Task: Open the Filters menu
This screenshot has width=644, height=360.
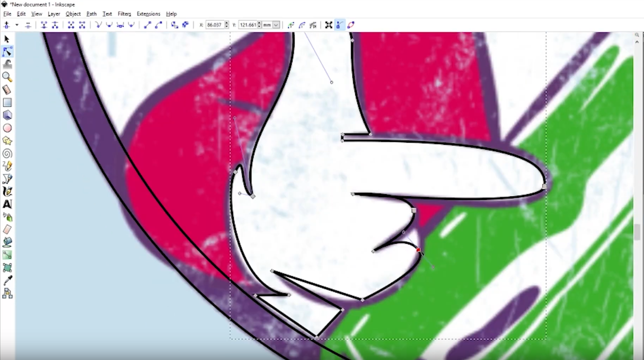Action: point(125,14)
